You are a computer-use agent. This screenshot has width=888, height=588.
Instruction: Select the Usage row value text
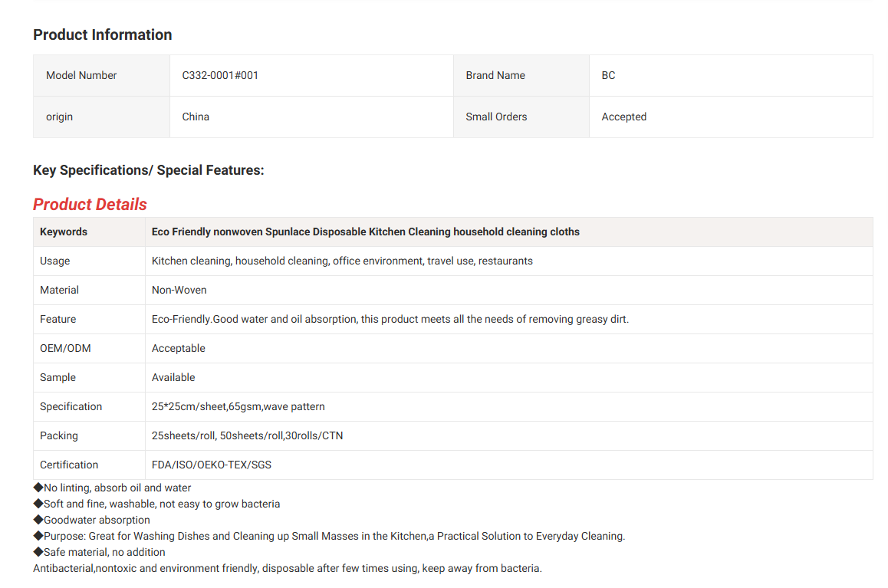[x=342, y=261]
